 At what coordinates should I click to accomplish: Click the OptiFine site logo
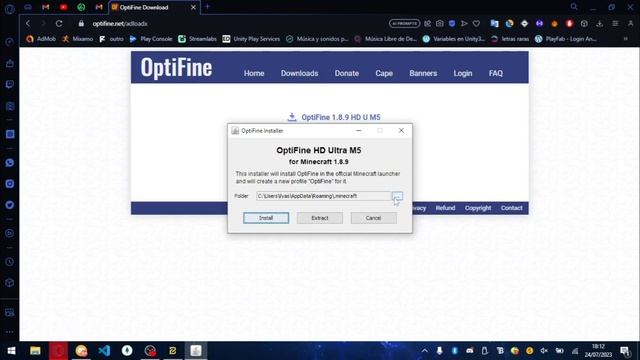click(x=176, y=68)
